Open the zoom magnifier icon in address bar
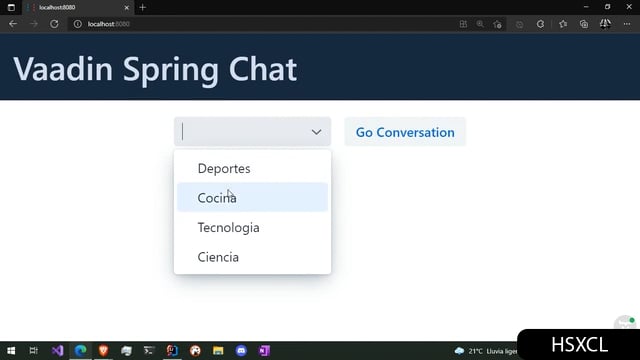Image resolution: width=640 pixels, height=360 pixels. point(480,24)
